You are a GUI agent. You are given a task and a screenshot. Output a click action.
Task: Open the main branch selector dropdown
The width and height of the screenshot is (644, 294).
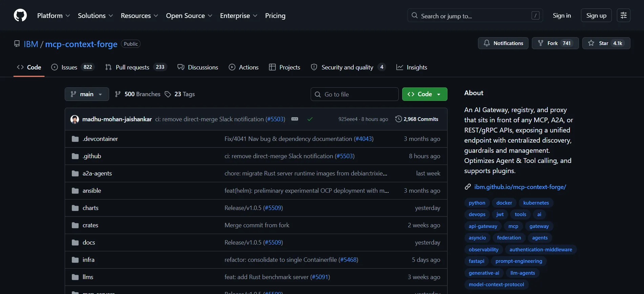click(x=87, y=94)
